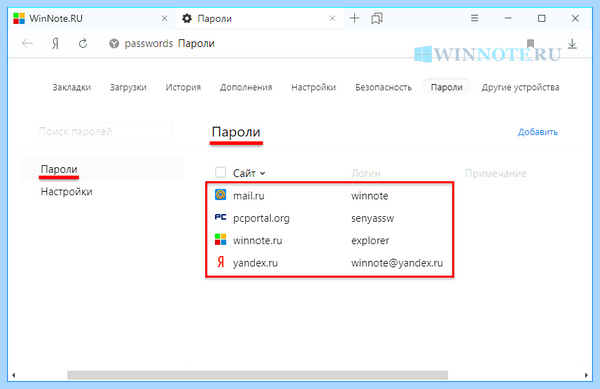Maximize the browser window
The width and height of the screenshot is (600, 389).
pyautogui.click(x=541, y=18)
